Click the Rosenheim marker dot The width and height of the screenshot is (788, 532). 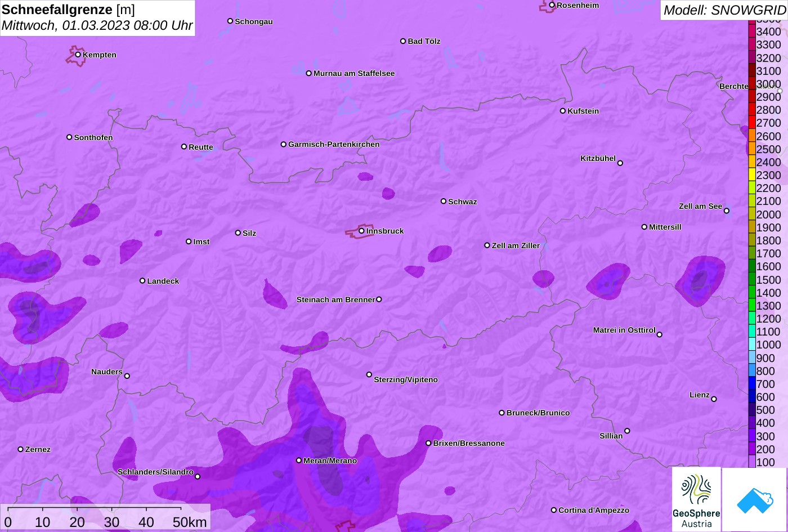pos(552,5)
